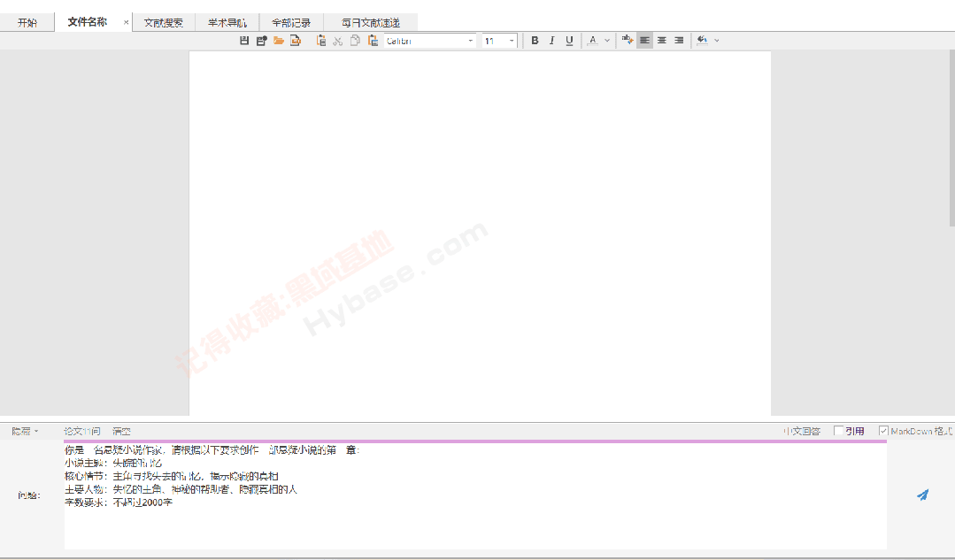
Task: Click the Paste special icon
Action: (373, 40)
